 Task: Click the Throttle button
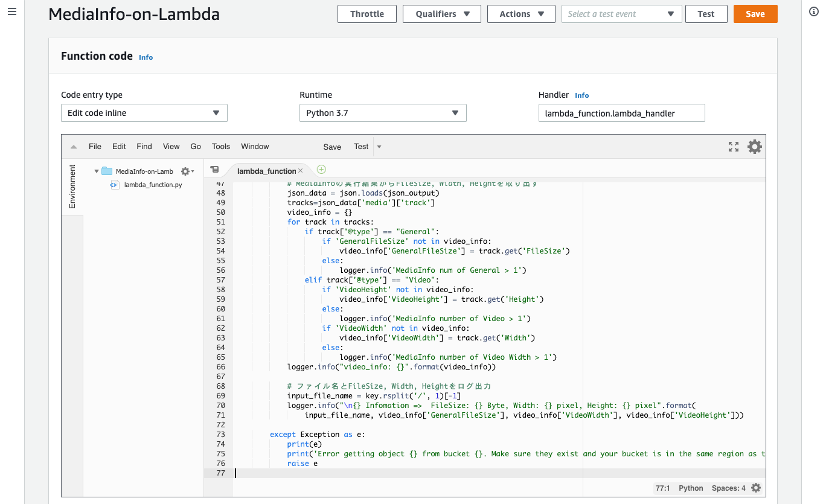(367, 13)
